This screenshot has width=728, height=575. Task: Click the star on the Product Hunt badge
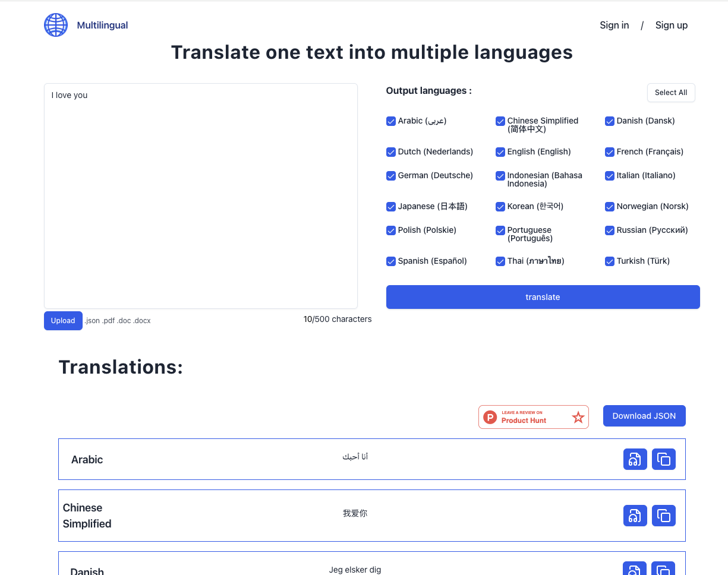(578, 417)
